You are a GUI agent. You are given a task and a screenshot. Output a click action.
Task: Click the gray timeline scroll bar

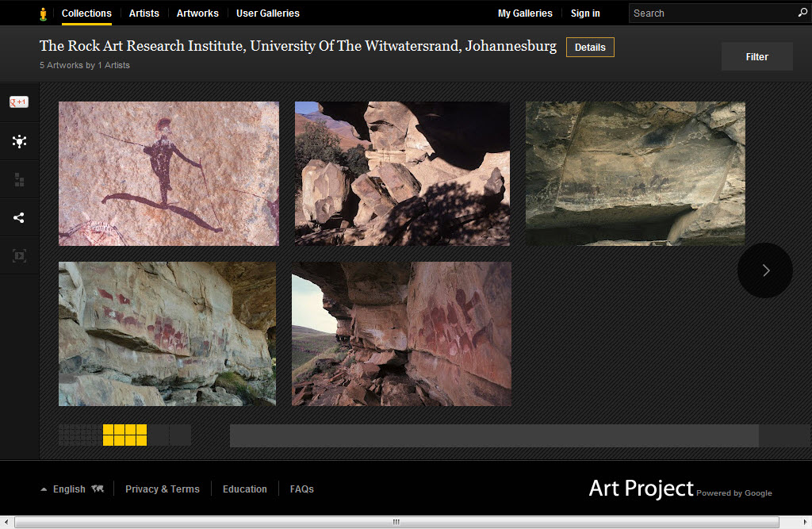coord(495,435)
